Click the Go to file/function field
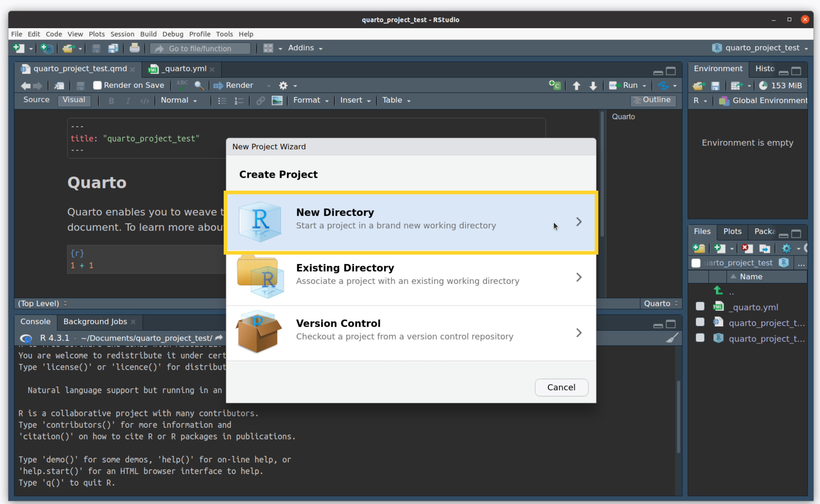Image resolution: width=820 pixels, height=504 pixels. pos(200,48)
